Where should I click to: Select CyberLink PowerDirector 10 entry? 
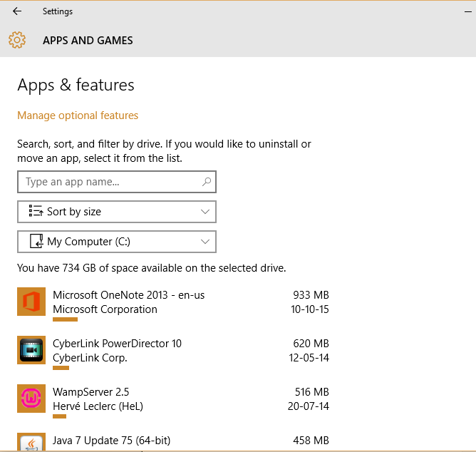point(173,353)
